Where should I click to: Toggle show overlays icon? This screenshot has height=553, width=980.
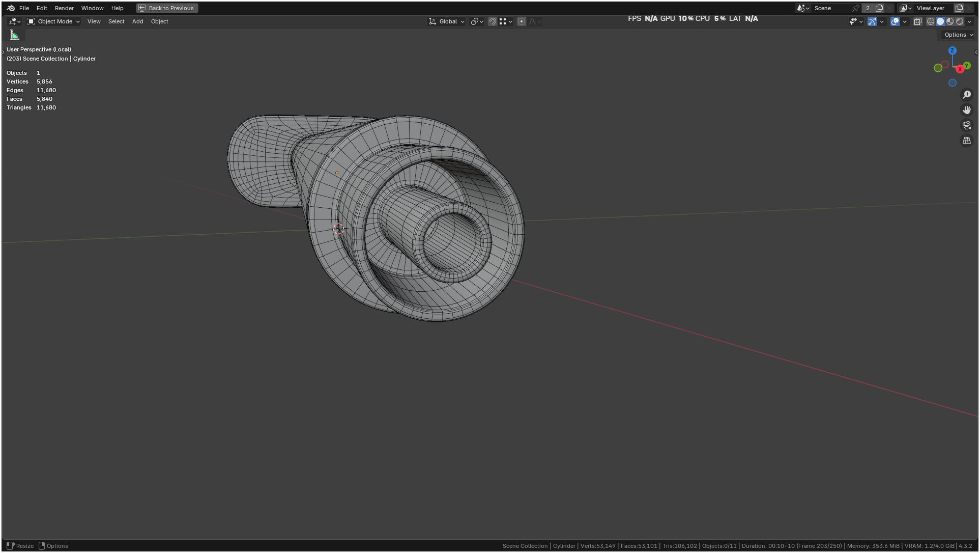tap(895, 21)
